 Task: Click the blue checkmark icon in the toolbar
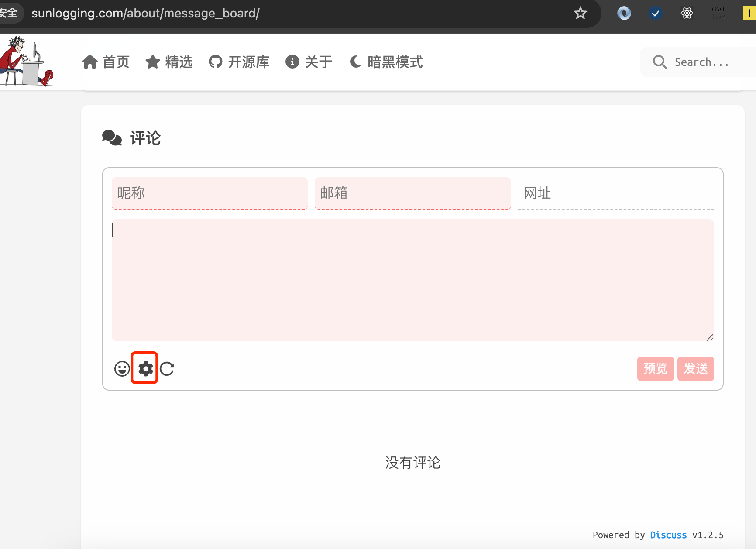click(655, 13)
